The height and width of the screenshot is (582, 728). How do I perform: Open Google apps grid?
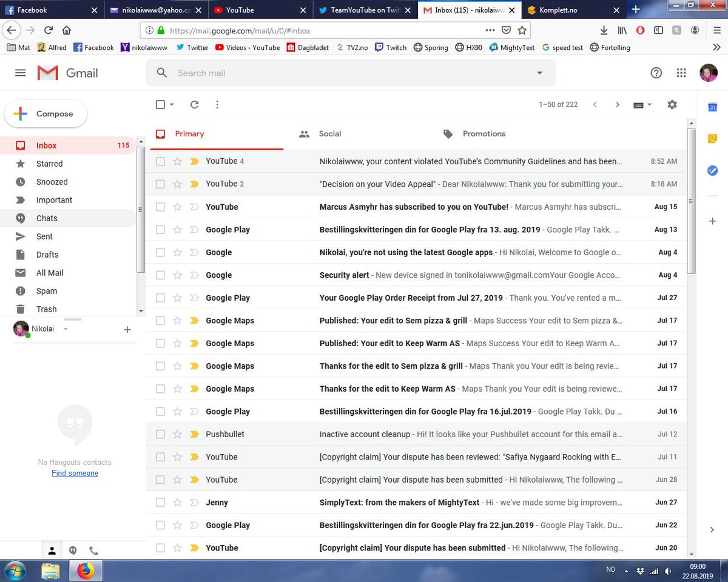click(x=681, y=73)
